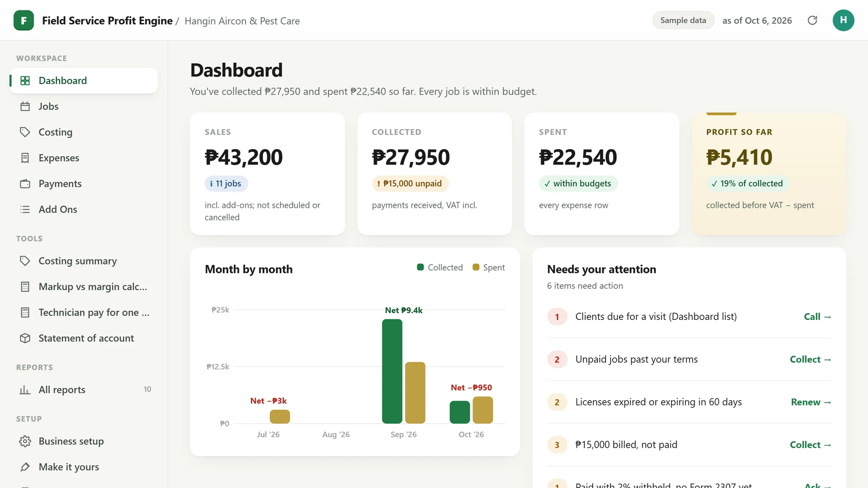Screen dimensions: 868x488
Task: Click the 11 jobs badge on Sales card
Action: [226, 183]
